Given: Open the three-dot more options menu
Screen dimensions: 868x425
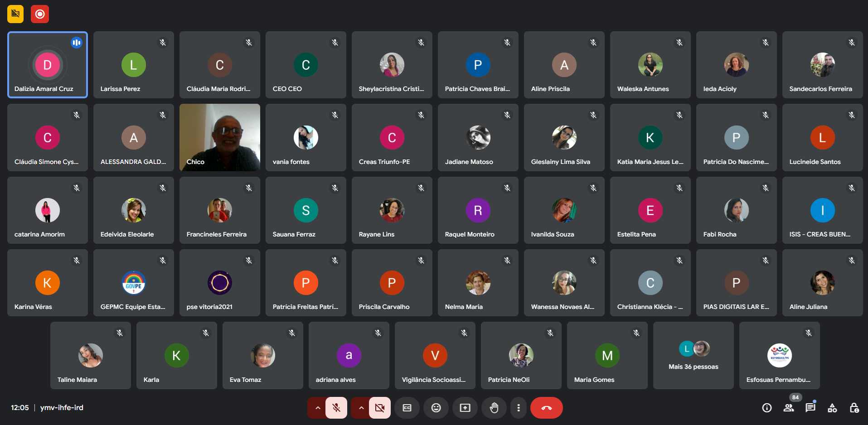Looking at the screenshot, I should point(519,408).
